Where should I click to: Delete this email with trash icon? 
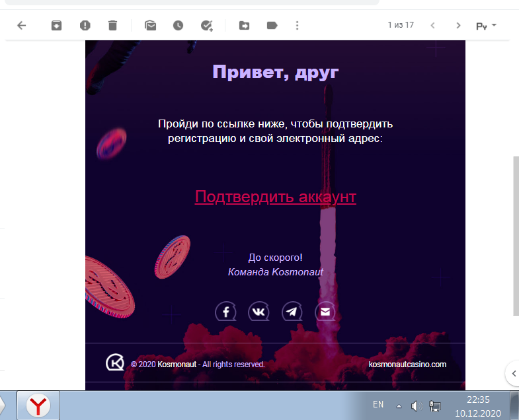112,26
